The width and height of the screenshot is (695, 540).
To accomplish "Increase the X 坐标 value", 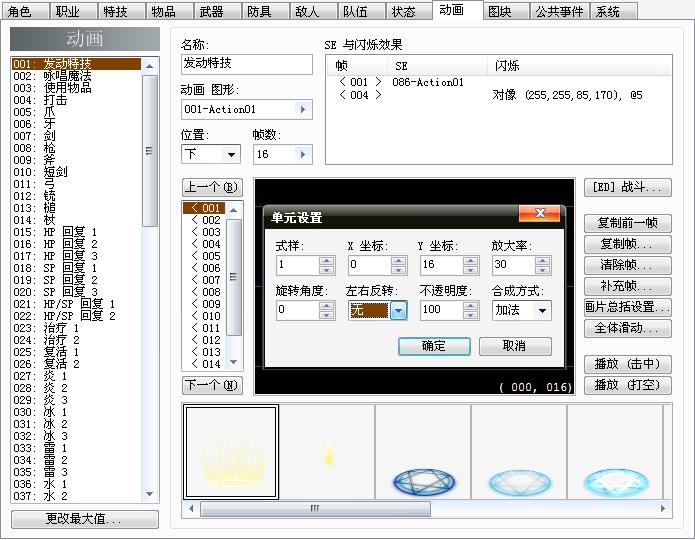I will click(399, 261).
